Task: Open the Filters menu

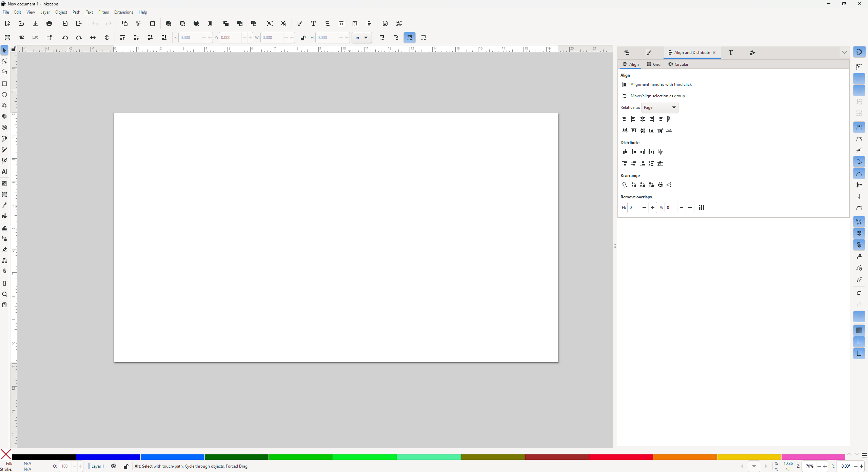Action: pyautogui.click(x=104, y=12)
